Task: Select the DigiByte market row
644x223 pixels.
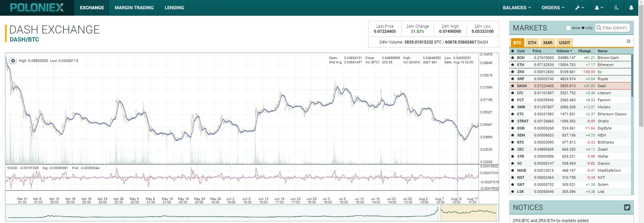Action: 571,128
